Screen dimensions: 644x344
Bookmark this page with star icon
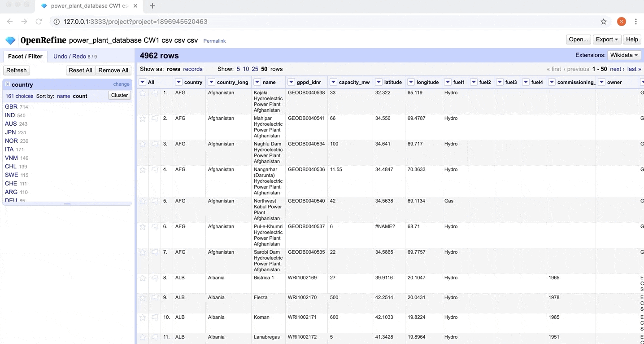pos(604,22)
